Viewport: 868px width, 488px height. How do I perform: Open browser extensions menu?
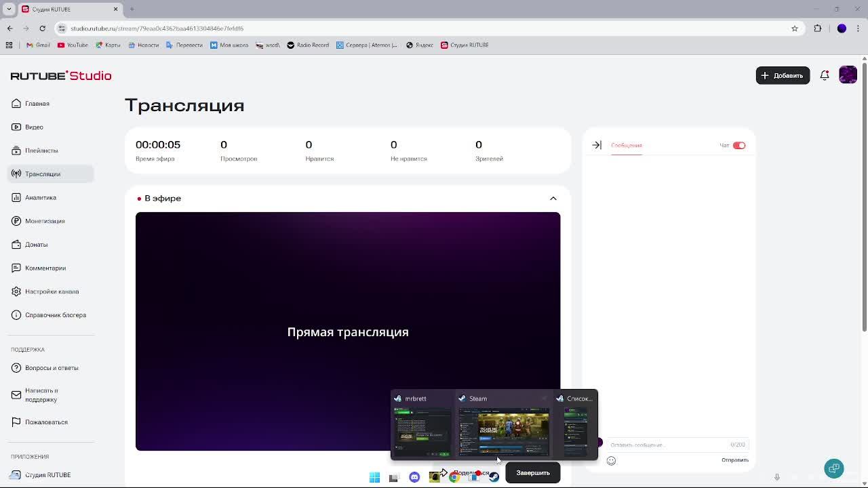[x=817, y=28]
